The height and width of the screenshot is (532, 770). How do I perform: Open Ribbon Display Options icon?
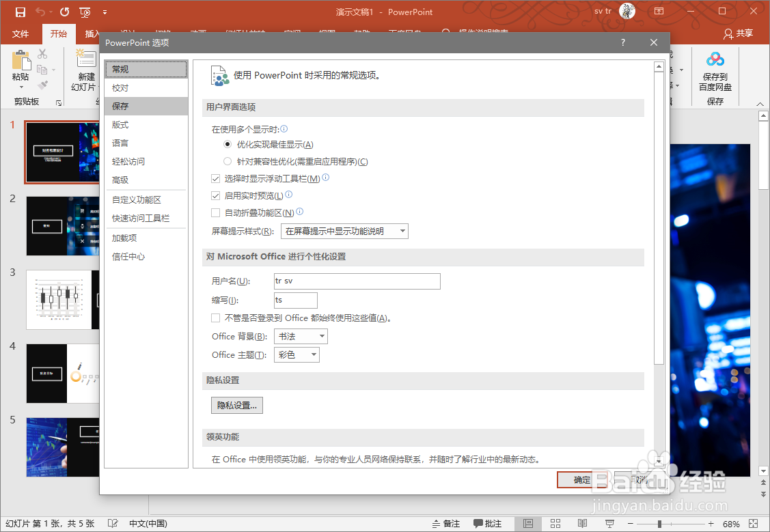(659, 12)
